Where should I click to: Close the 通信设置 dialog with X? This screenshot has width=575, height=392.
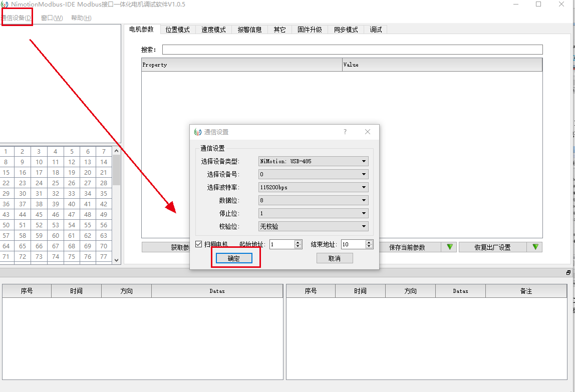pyautogui.click(x=368, y=132)
